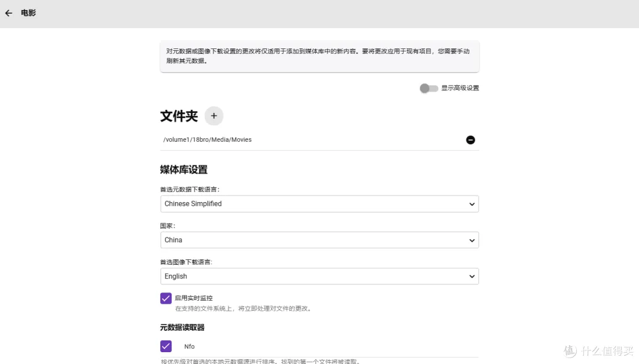Select the /volume1/18bro/Media/Movies path entry
The image size is (639, 364).
tap(208, 140)
